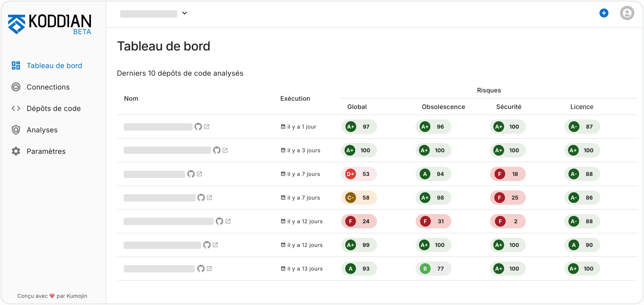Click the D+ 53 global risk badge
Image resolution: width=644 pixels, height=305 pixels.
pyautogui.click(x=359, y=174)
